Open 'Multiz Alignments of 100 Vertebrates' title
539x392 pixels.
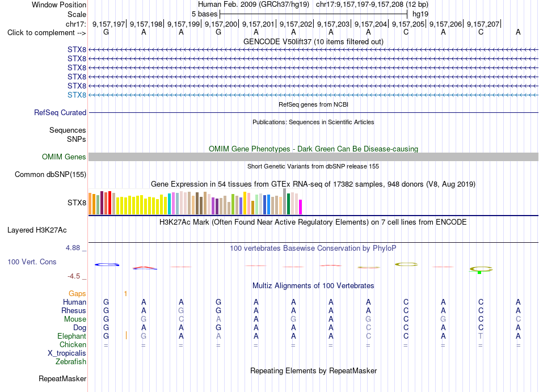(313, 285)
